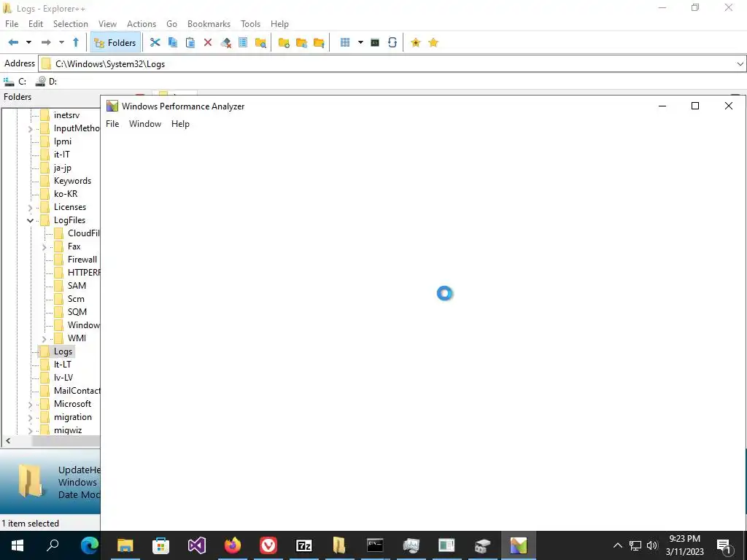Select the SQM folder in the tree

77,312
